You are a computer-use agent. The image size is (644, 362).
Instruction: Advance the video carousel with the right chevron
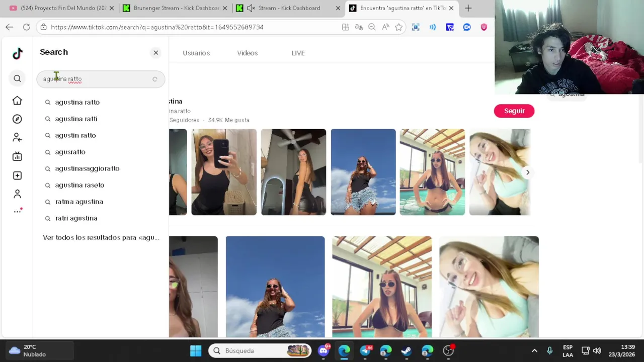tap(527, 172)
